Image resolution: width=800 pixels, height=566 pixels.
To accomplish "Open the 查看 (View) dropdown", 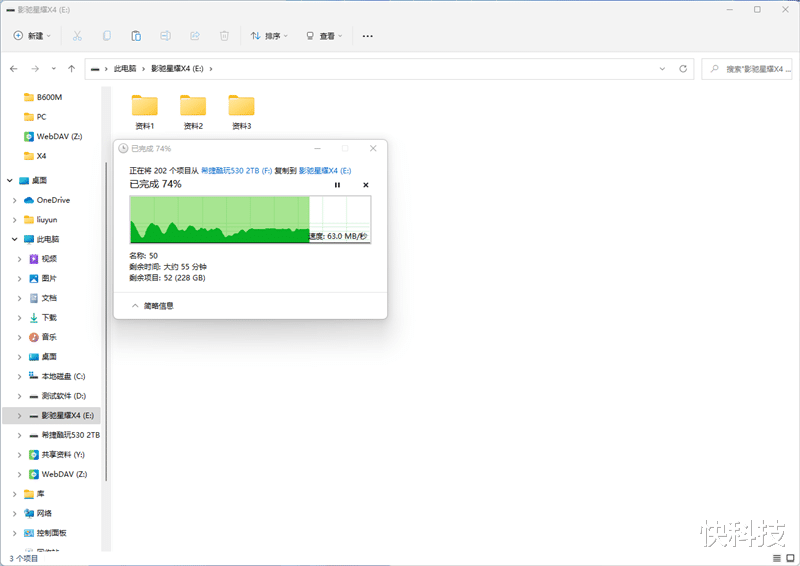I will click(324, 36).
